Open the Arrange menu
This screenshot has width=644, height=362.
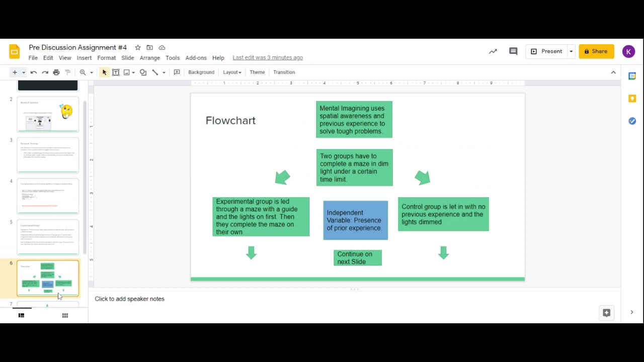[x=150, y=58]
